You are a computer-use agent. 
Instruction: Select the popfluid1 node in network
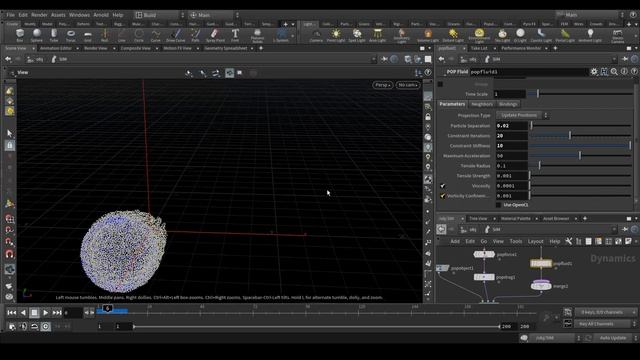541,264
